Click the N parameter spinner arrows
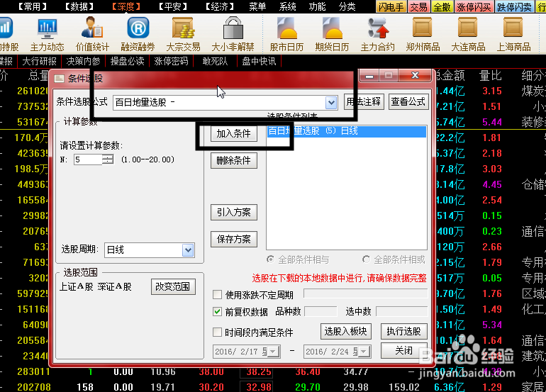This screenshot has width=546, height=392. 108,159
